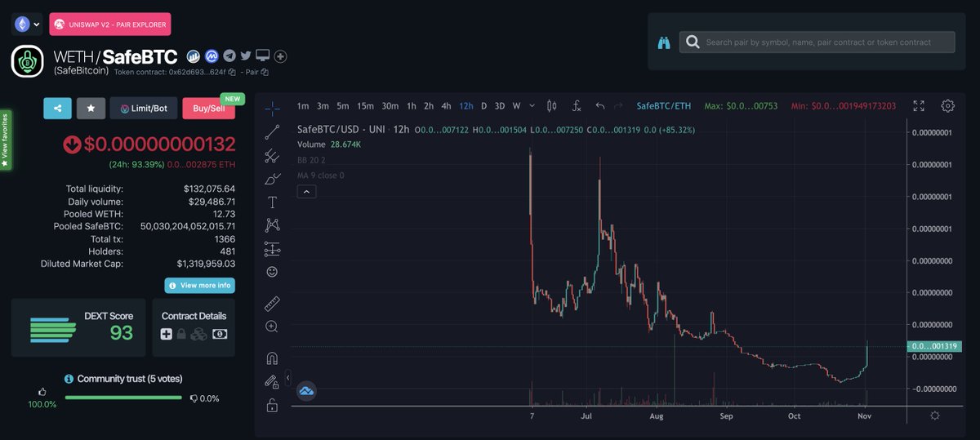Open the pitchfork drawing tools
980x440 pixels.
click(x=272, y=155)
